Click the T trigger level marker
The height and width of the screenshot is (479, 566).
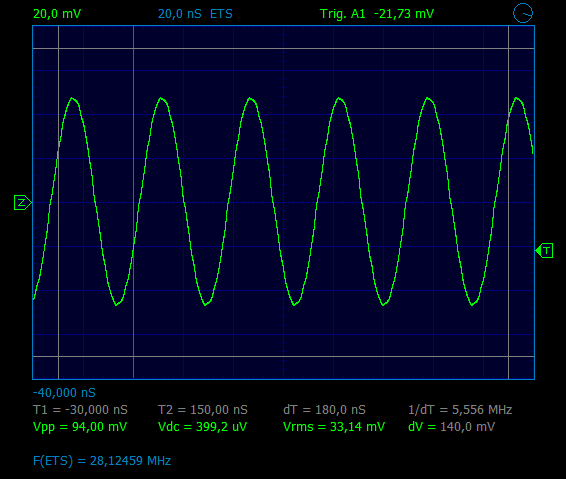click(544, 250)
